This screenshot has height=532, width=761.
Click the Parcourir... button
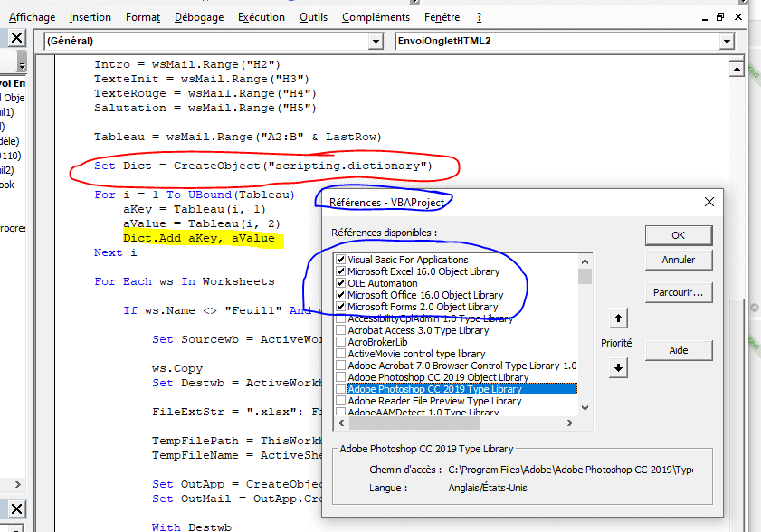[x=679, y=292]
